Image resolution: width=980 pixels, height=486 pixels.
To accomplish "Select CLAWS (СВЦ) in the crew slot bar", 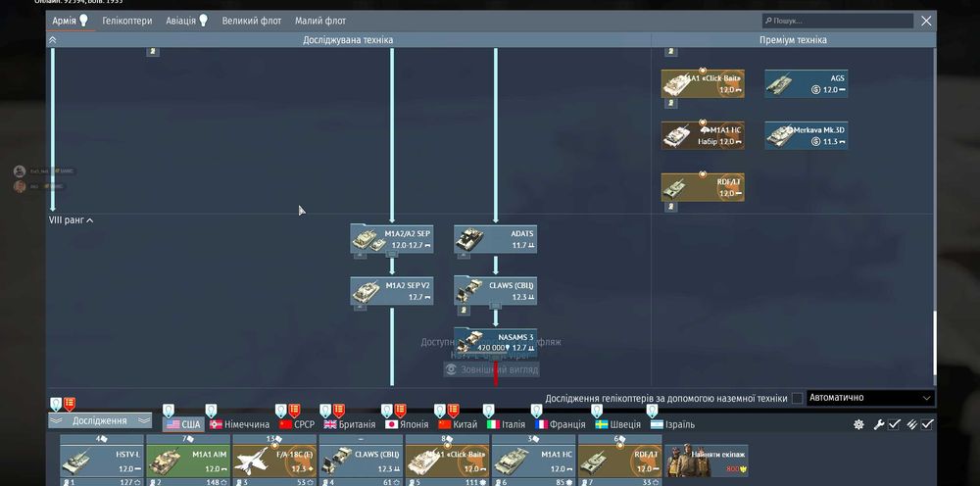I will (361, 461).
